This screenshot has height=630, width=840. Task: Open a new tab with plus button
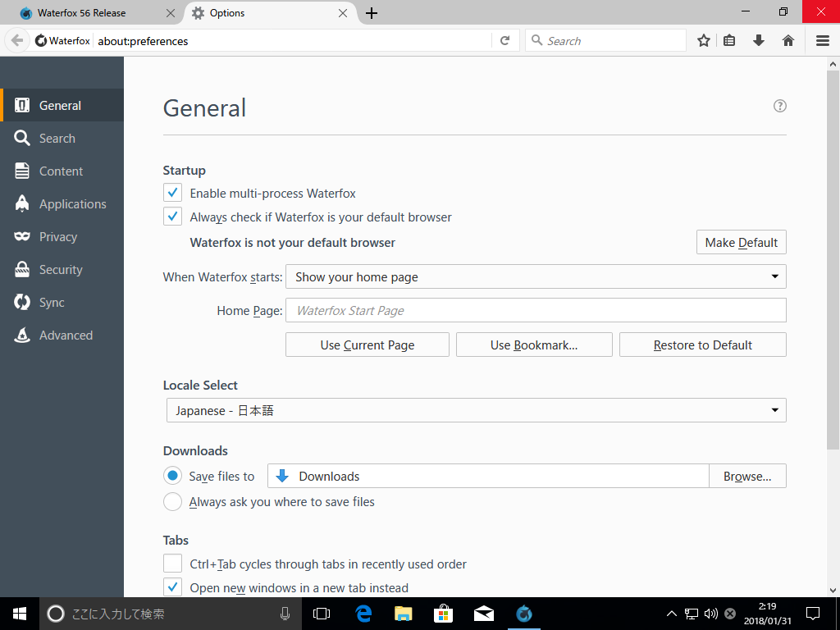tap(372, 13)
